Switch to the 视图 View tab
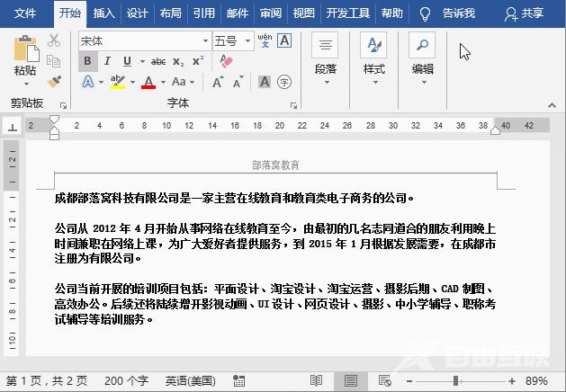This screenshot has width=566, height=392. (x=303, y=13)
